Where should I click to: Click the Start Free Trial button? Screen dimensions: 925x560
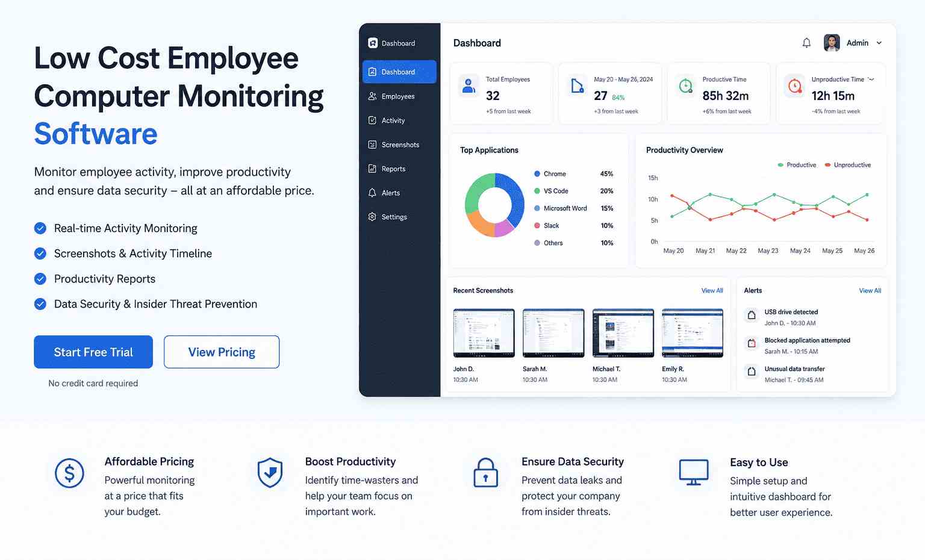(x=93, y=352)
